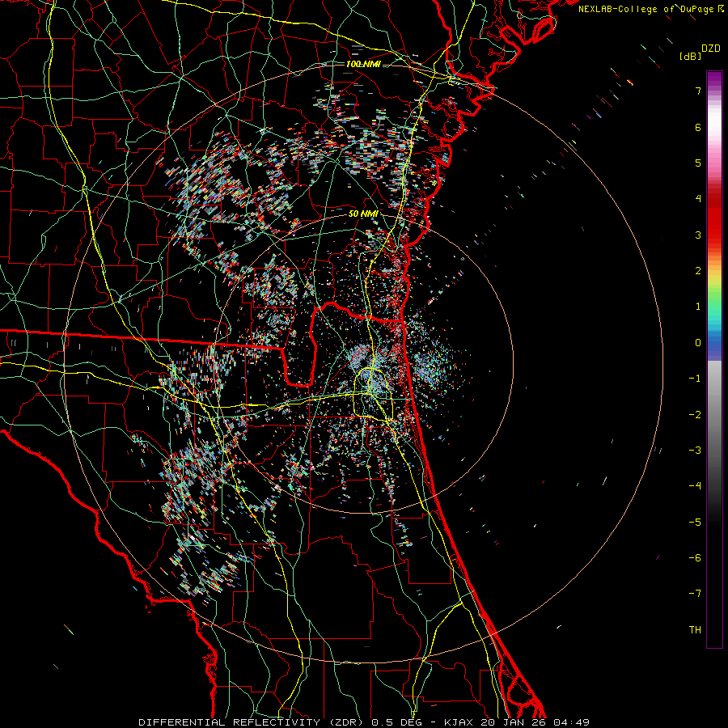Click the 100 NMI range ring label
728x728 pixels.
point(363,64)
